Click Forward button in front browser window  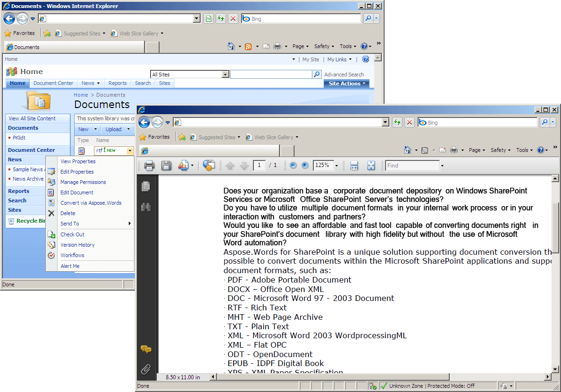157,122
